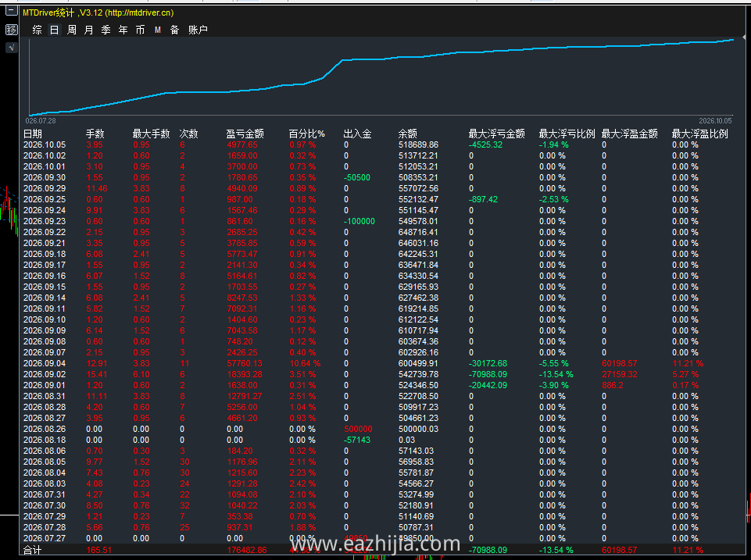This screenshot has width=751, height=560.
Task: Click the 手数 column header
Action: (95, 134)
